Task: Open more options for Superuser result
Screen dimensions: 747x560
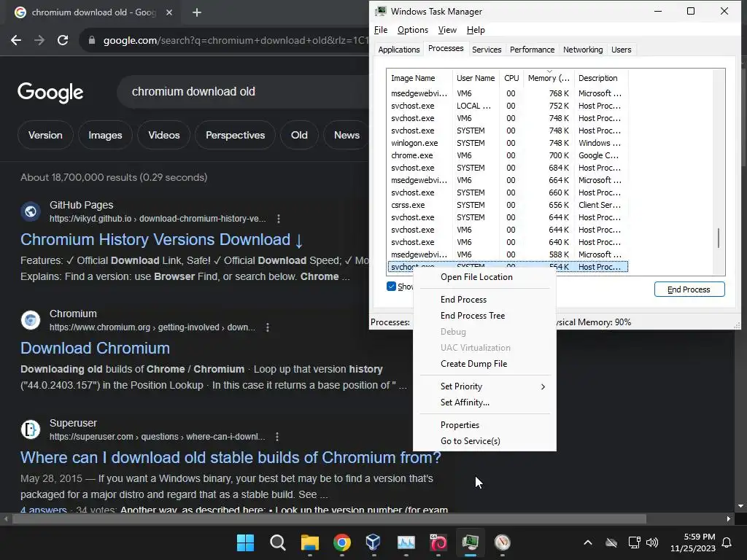Action: (276, 437)
